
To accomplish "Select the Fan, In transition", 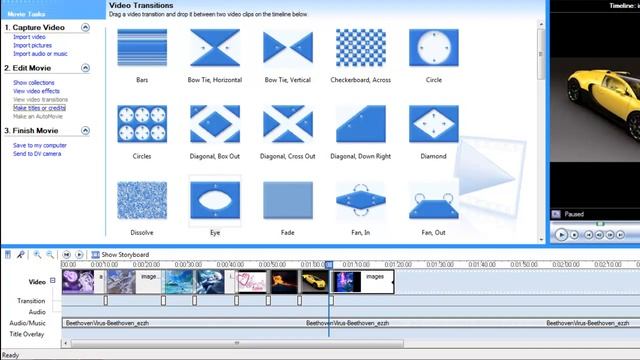I will point(360,200).
